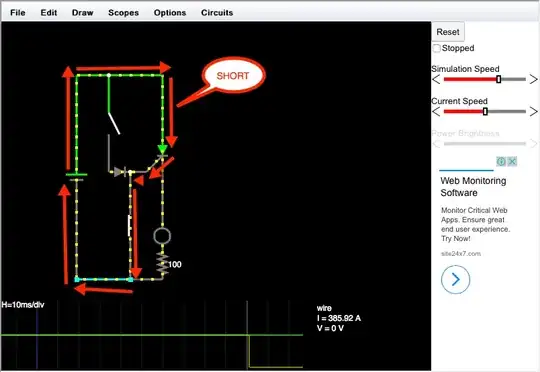Image resolution: width=540 pixels, height=372 pixels.
Task: Click the cyan highlighted bottom wire
Action: pos(103,279)
